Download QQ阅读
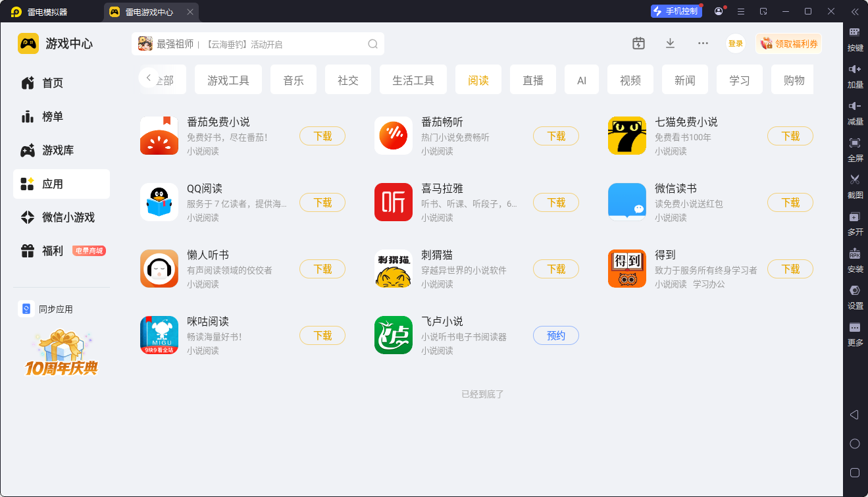The width and height of the screenshot is (868, 497). coord(322,203)
